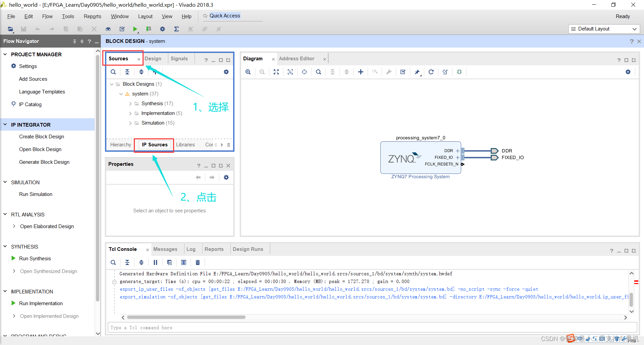Screen dimensions: 644x345
Task: Open IP Catalog
Action: [x=30, y=105]
